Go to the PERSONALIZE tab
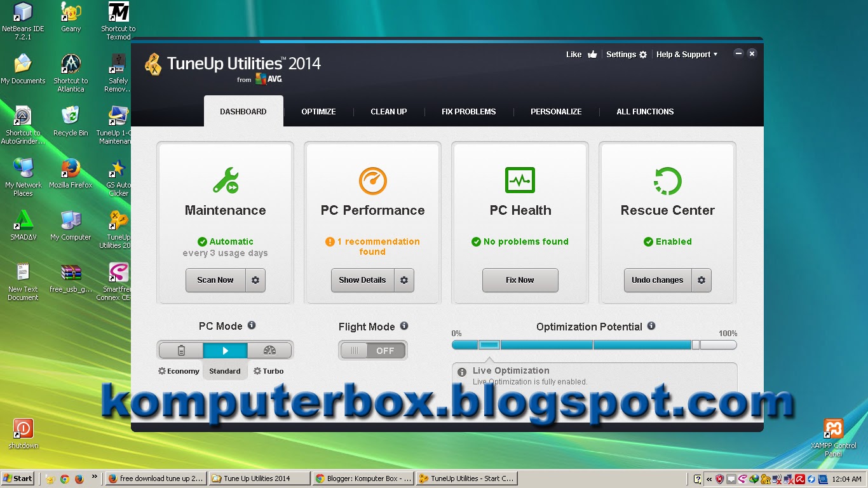 [556, 111]
